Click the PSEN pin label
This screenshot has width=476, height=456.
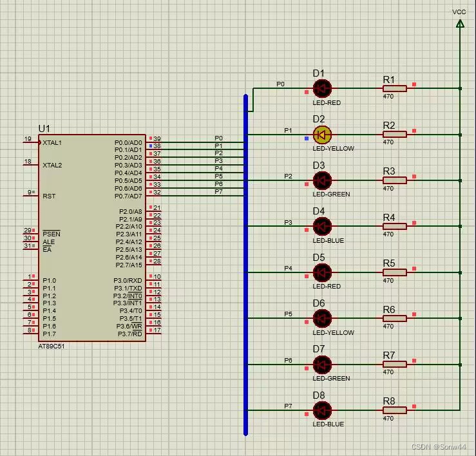52,234
